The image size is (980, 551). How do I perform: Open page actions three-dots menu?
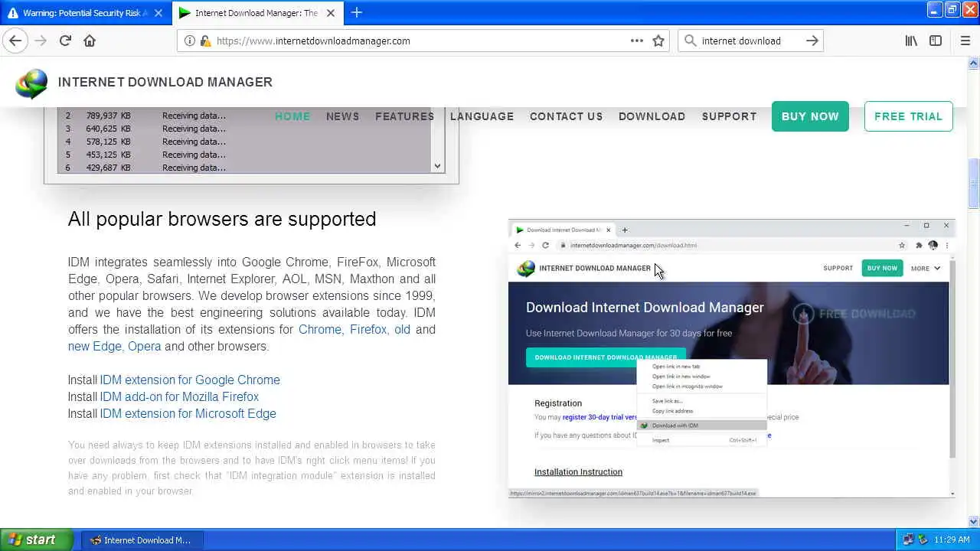[637, 41]
